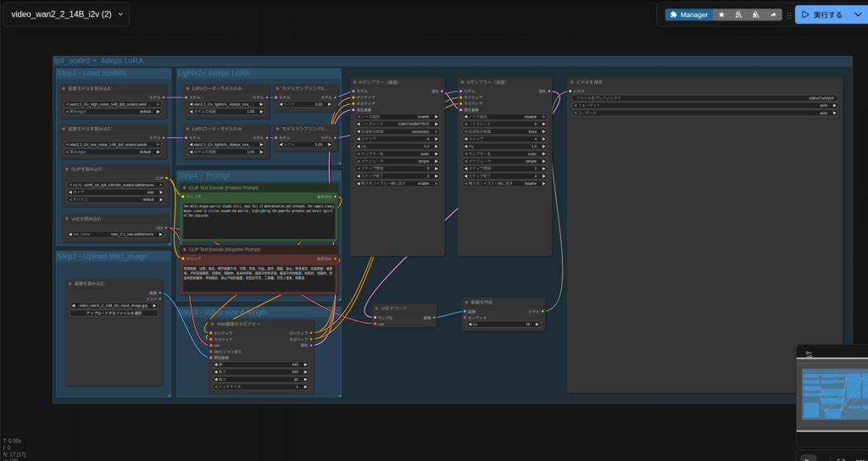Increase the fps value in 動画を作成 node

pyautogui.click(x=538, y=325)
